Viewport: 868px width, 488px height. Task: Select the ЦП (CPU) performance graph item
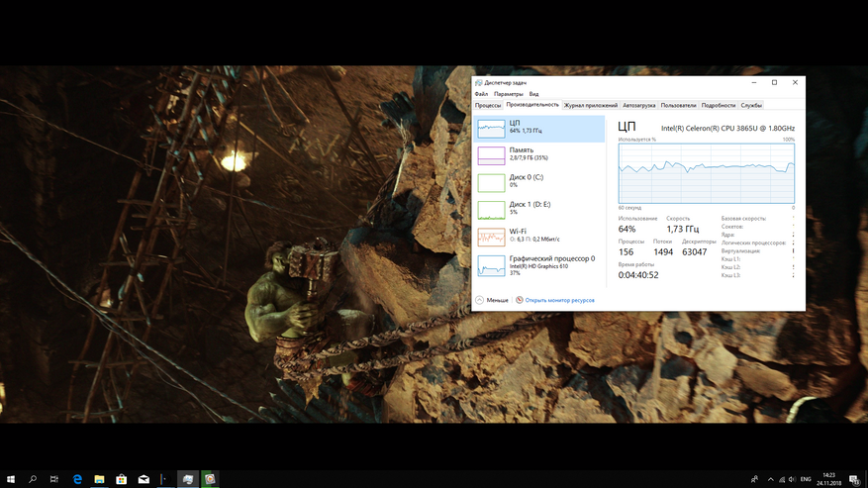coord(538,127)
